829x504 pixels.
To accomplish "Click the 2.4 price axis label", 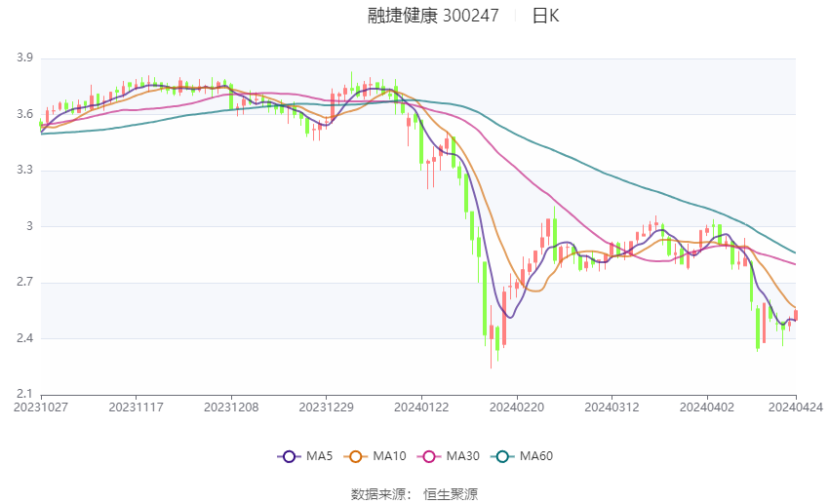I will coord(24,338).
